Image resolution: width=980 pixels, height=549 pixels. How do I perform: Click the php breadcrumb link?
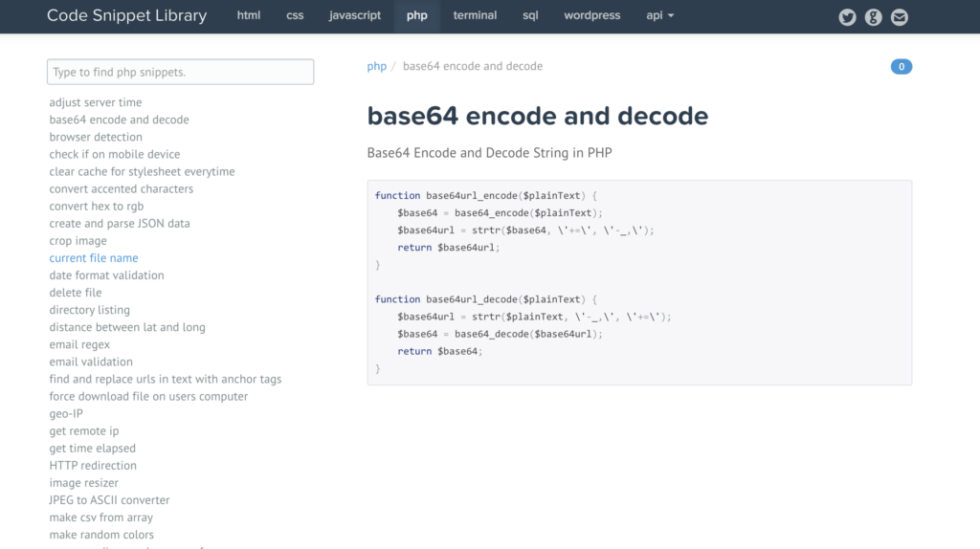377,67
